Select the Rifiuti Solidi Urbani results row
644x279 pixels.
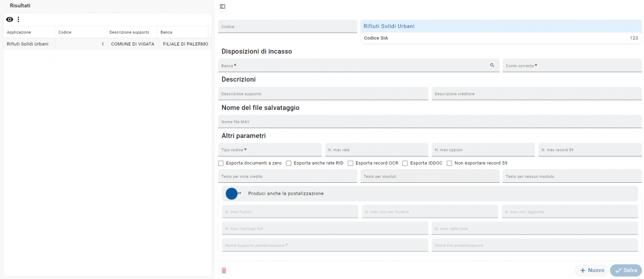pos(107,44)
